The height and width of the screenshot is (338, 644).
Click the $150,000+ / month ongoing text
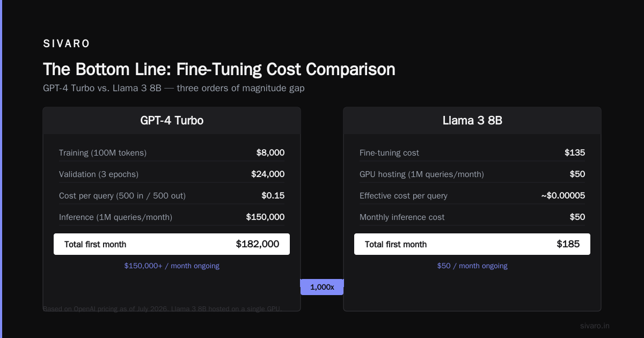172,266
